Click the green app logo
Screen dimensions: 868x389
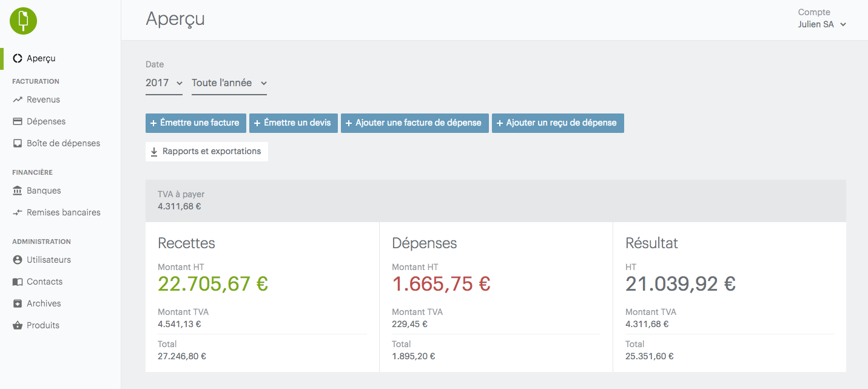(24, 21)
